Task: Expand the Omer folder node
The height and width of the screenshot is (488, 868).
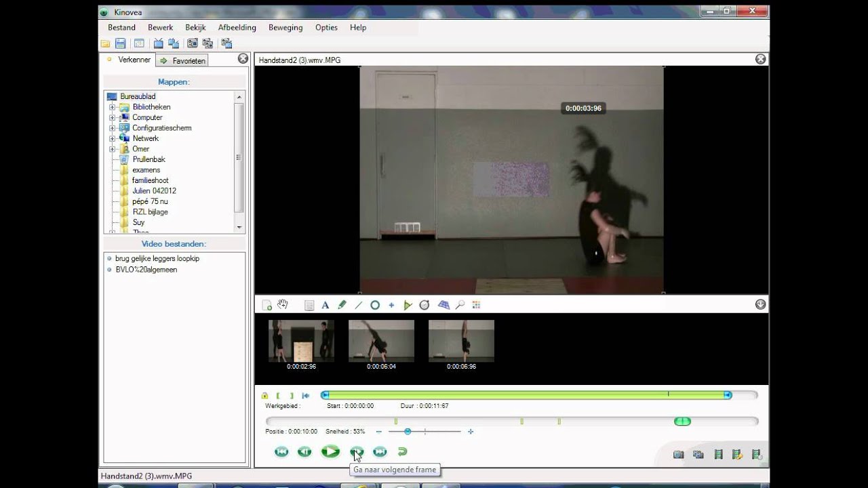Action: point(113,149)
